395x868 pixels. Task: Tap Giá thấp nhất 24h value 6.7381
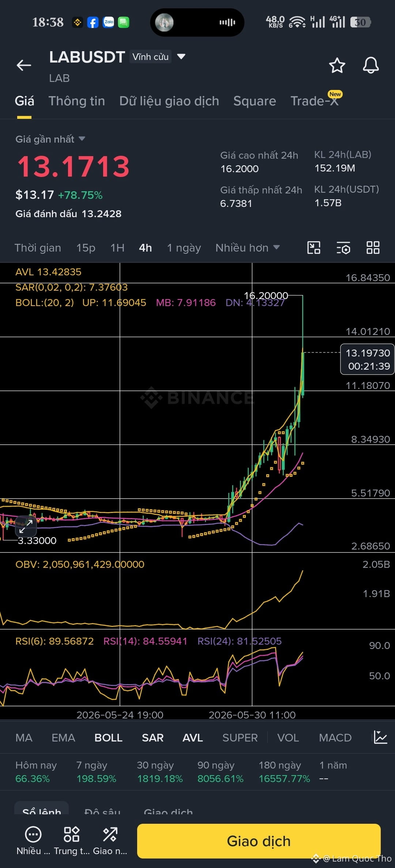(x=236, y=203)
